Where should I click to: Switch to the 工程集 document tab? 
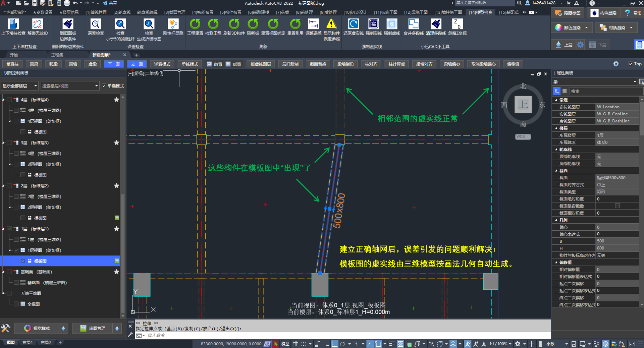[x=57, y=55]
